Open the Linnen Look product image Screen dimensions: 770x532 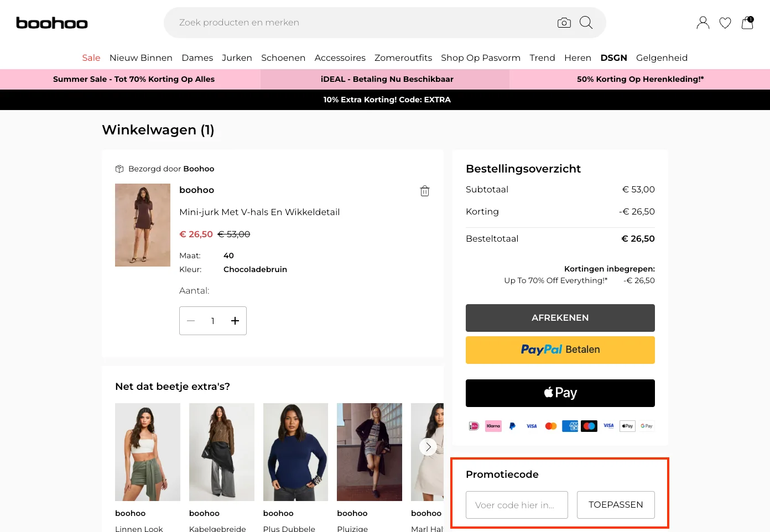point(148,452)
